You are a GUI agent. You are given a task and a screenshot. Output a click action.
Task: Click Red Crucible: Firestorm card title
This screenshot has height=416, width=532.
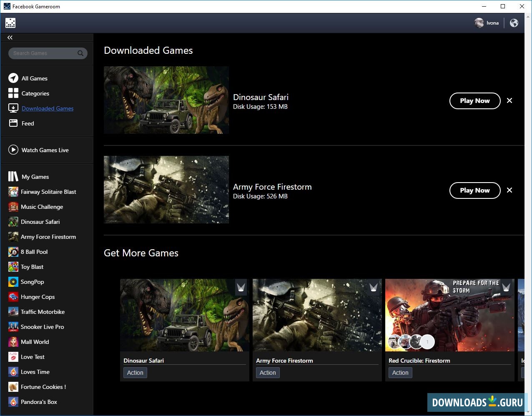click(419, 361)
